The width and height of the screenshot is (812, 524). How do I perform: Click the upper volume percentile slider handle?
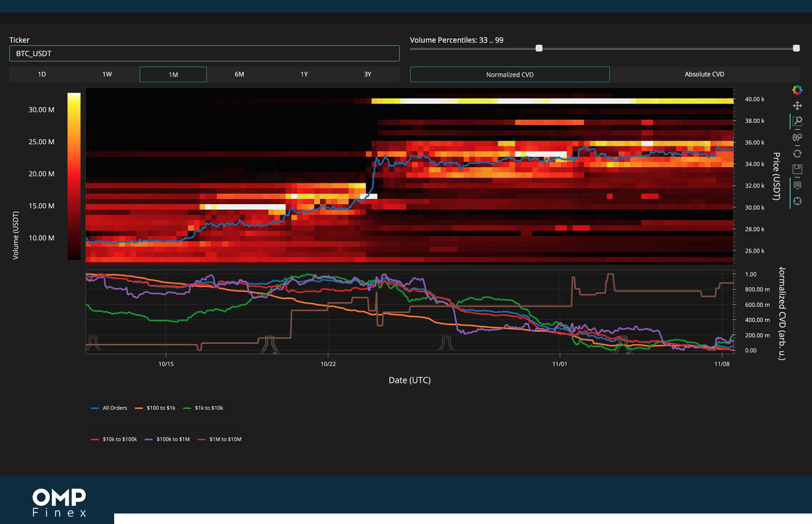[796, 48]
